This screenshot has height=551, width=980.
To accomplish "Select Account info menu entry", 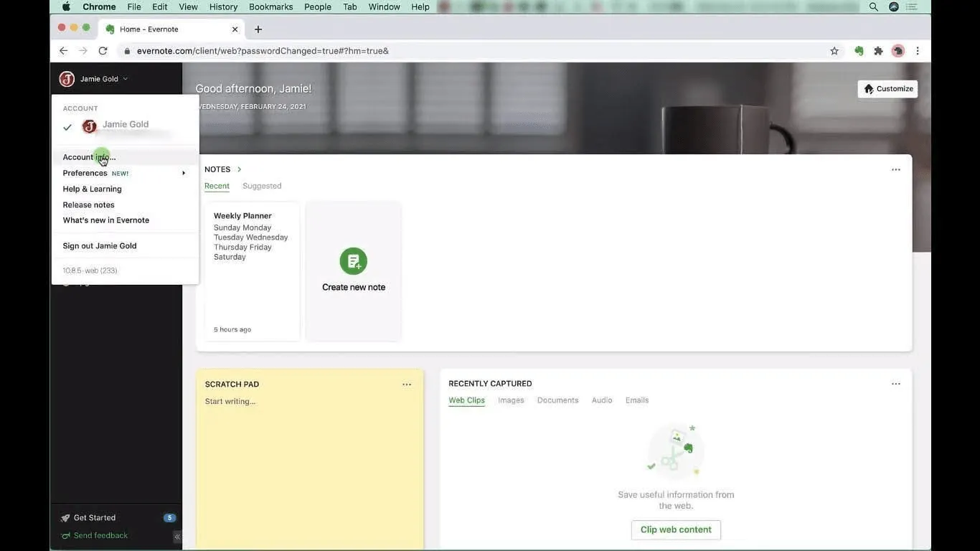I will 126,157.
